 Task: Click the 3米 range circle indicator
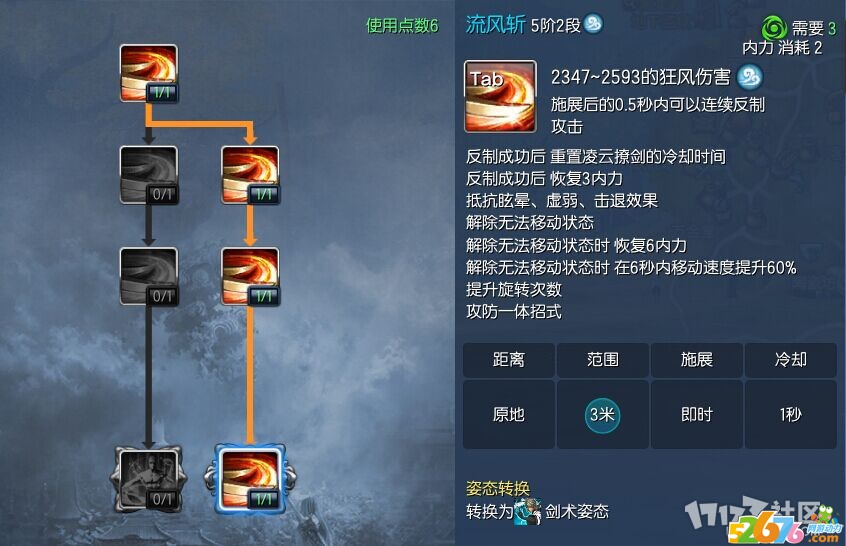click(602, 415)
